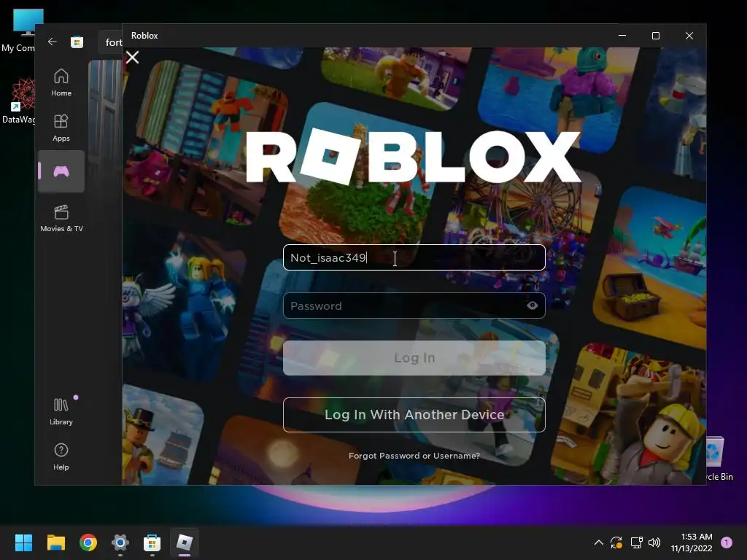Close the Roblox login overlay with the X icon
The height and width of the screenshot is (560, 747).
(133, 57)
